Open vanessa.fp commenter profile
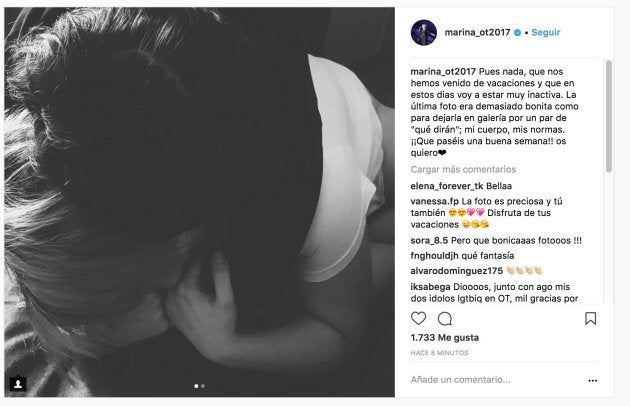 pyautogui.click(x=435, y=201)
